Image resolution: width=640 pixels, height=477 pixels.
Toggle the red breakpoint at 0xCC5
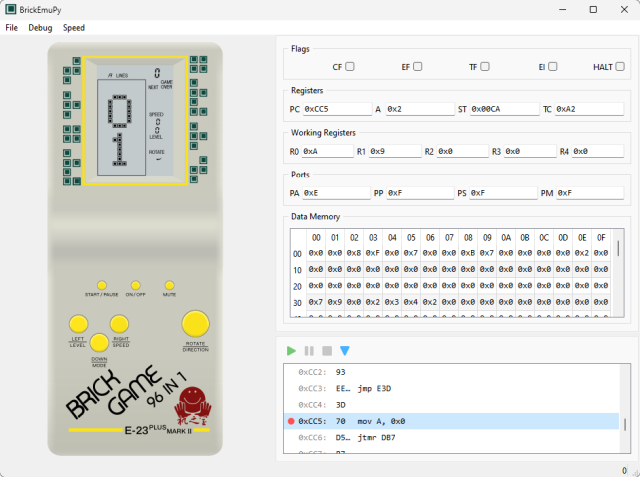291,421
